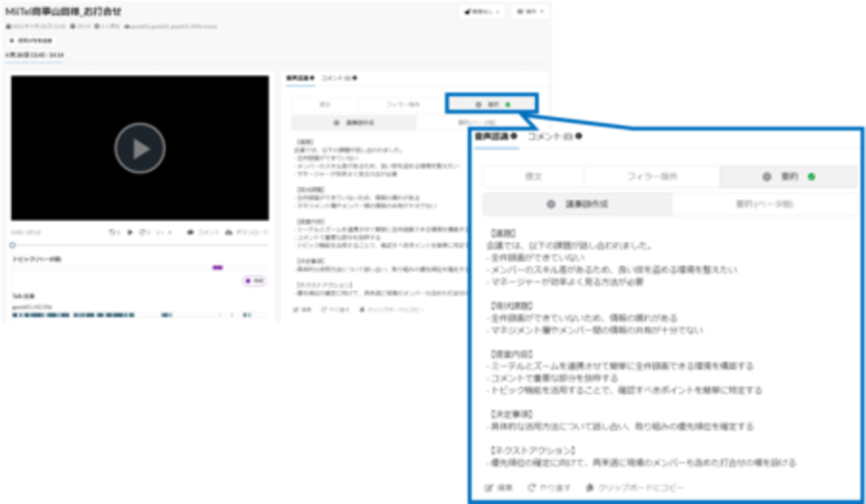Switch to the コメント(0) tab
The width and height of the screenshot is (866, 504).
(553, 138)
